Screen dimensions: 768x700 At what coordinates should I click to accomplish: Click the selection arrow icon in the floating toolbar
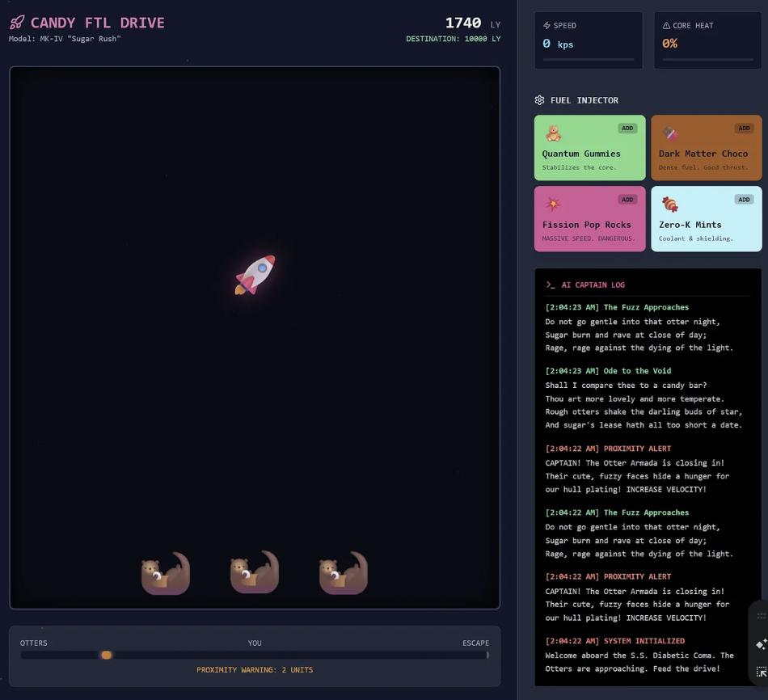coord(761,672)
